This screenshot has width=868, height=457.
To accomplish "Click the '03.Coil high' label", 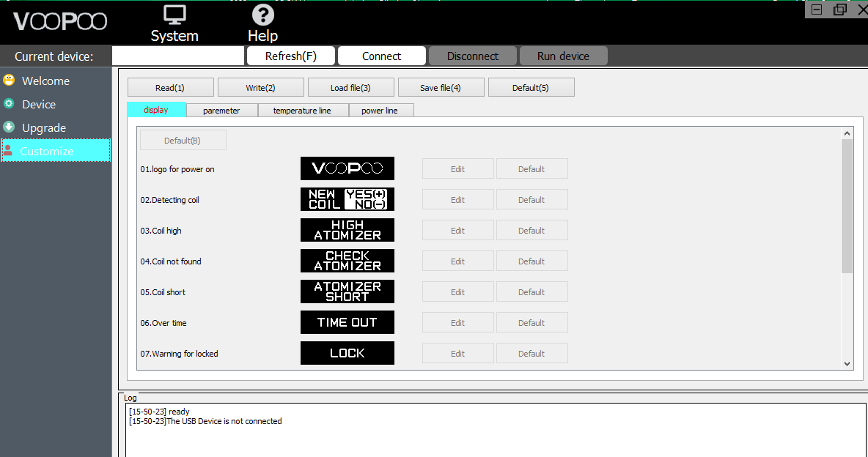I will [161, 231].
